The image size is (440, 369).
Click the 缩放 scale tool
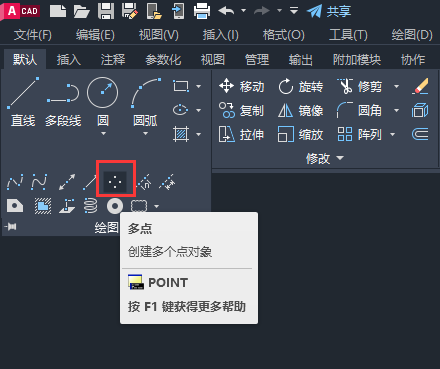tap(301, 134)
